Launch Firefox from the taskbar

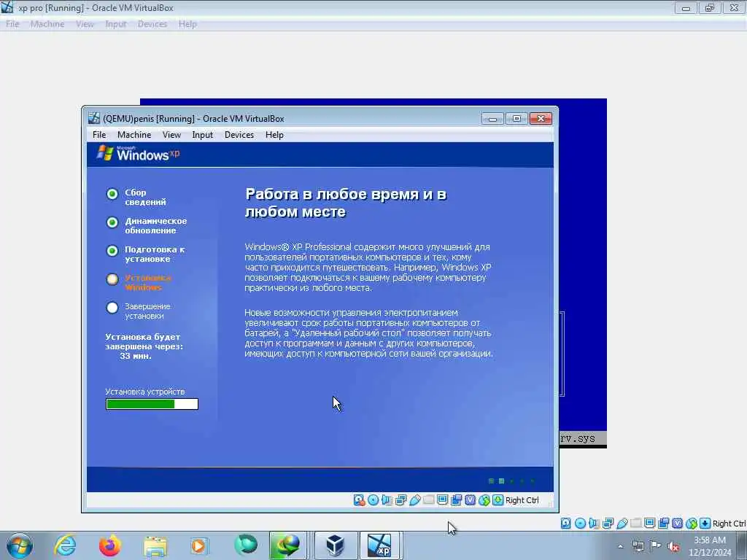[x=110, y=545]
